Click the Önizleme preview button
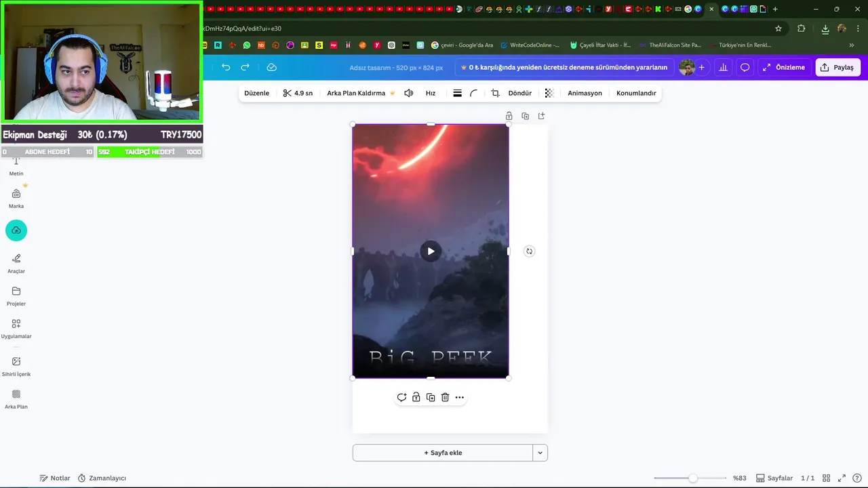This screenshot has width=868, height=488. click(784, 67)
